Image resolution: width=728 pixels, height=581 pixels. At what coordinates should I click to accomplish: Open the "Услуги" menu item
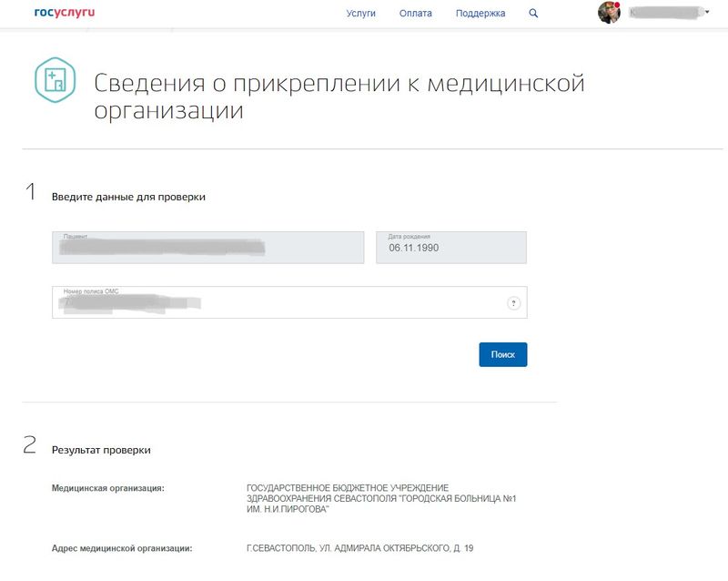click(x=362, y=14)
